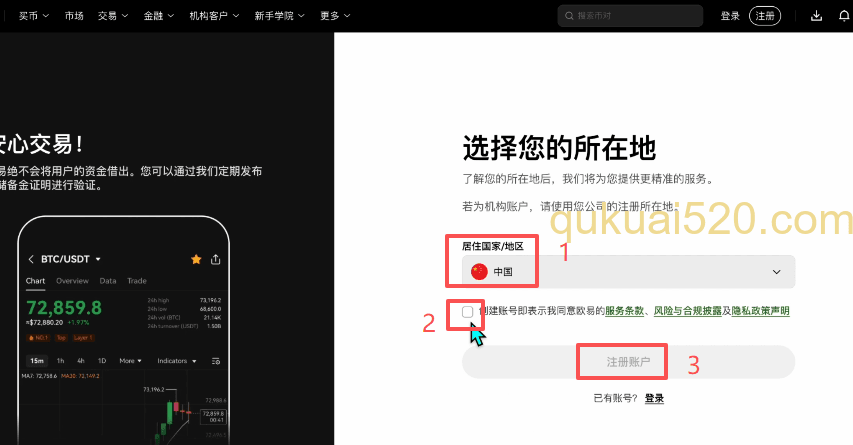
Task: Click the 注册 button in the header
Action: coord(765,16)
